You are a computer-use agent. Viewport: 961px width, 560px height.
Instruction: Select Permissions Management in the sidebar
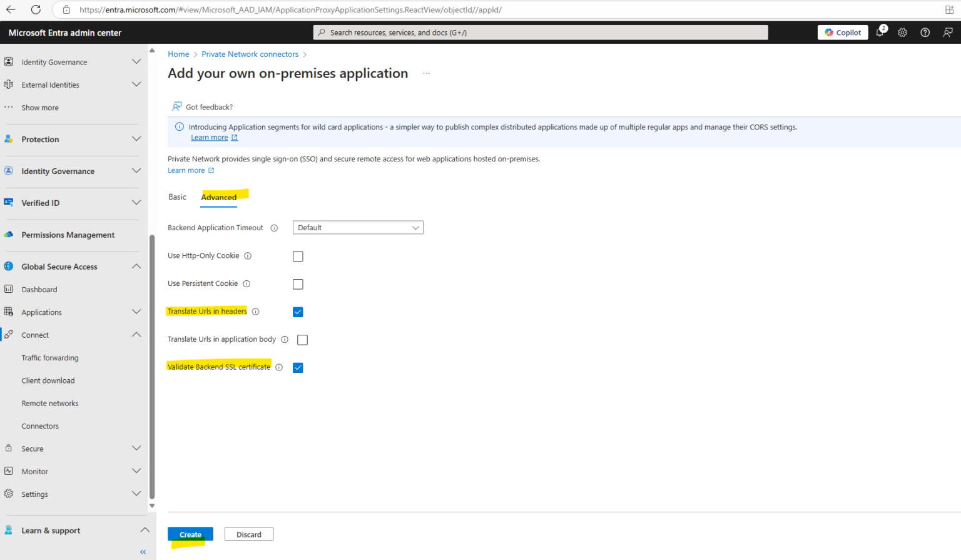coord(68,235)
